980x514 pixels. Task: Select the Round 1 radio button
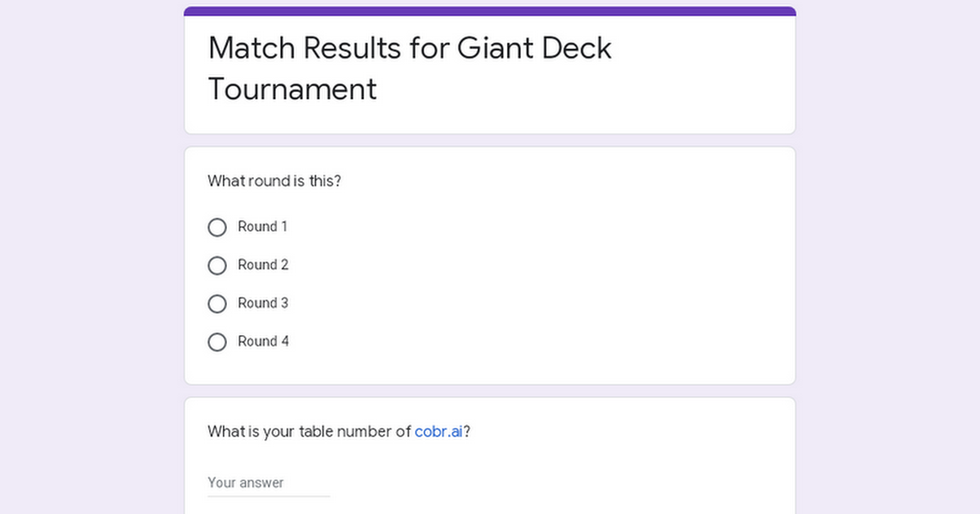tap(217, 228)
